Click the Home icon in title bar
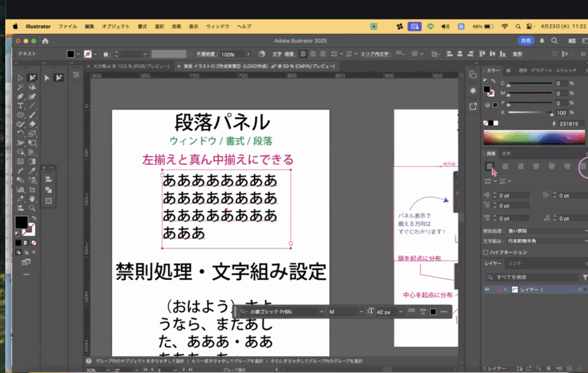Image resolution: width=588 pixels, height=373 pixels. coord(45,41)
